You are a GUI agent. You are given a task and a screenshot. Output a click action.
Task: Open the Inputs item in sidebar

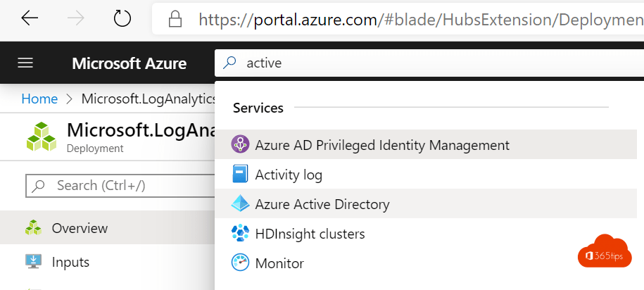pos(70,262)
